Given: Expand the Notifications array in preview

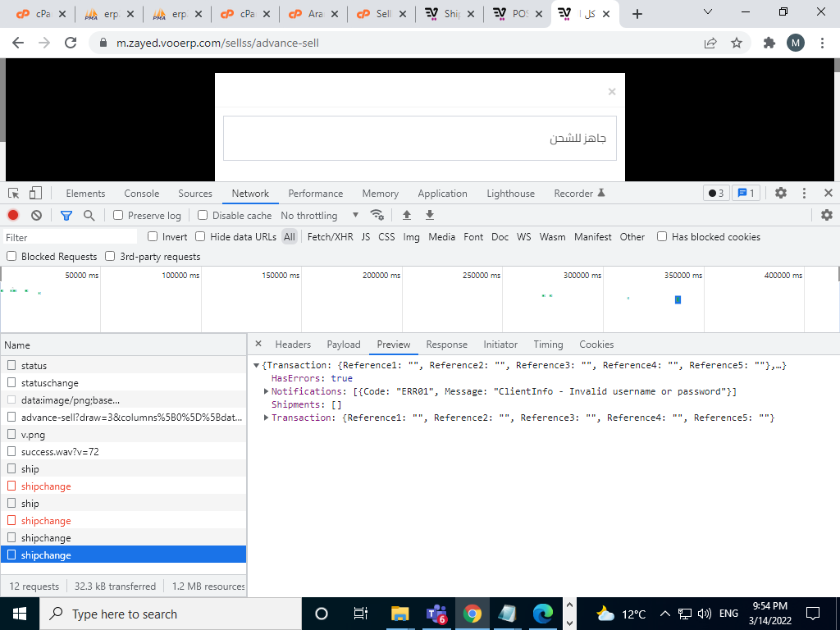Looking at the screenshot, I should (266, 391).
